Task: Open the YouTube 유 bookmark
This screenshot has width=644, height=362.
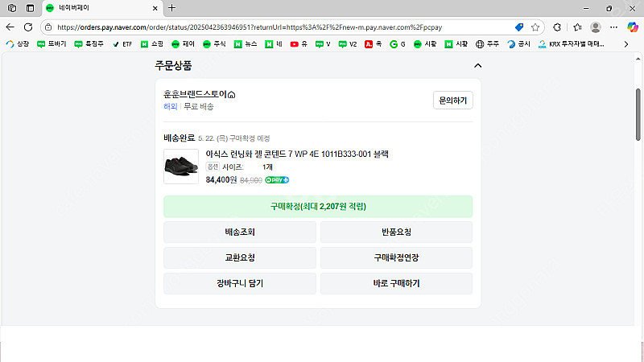Action: click(299, 44)
